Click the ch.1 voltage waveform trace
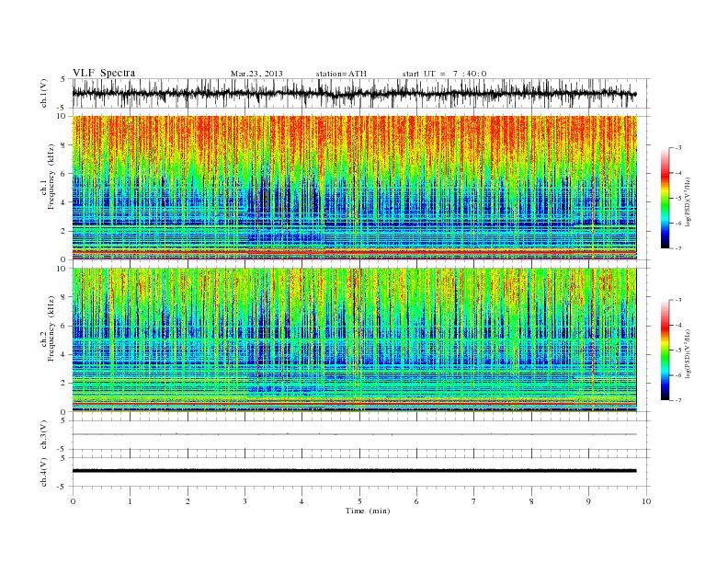 [x=354, y=94]
